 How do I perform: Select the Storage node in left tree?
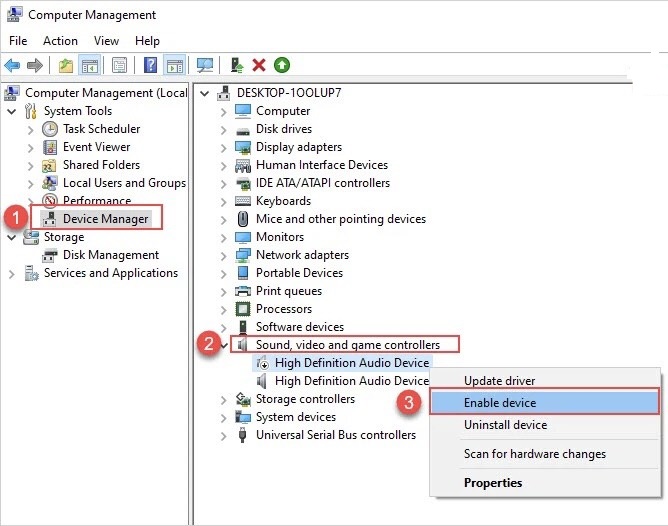pos(64,237)
